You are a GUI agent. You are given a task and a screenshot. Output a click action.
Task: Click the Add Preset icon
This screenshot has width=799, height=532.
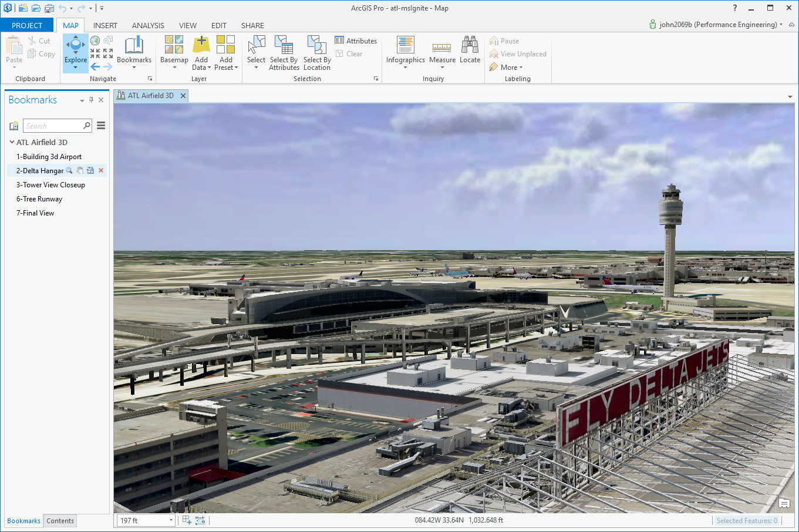pyautogui.click(x=225, y=45)
